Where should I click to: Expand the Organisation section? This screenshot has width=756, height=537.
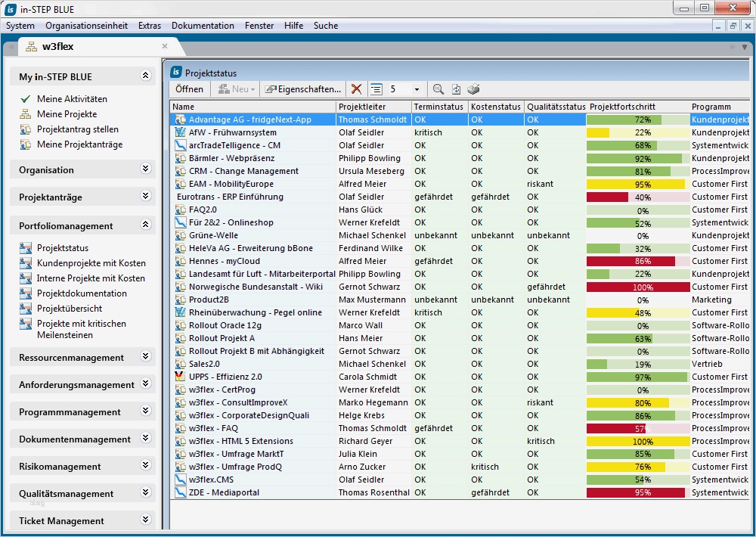(146, 169)
